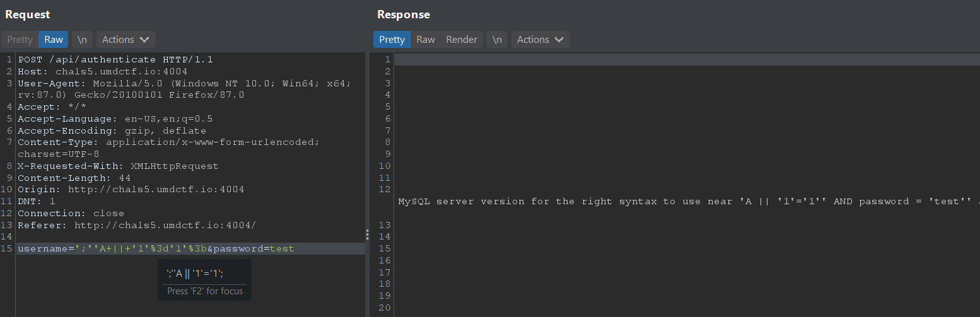Viewport: 980px width, 317px height.
Task: Click the Content-Length: 44 header
Action: (74, 178)
